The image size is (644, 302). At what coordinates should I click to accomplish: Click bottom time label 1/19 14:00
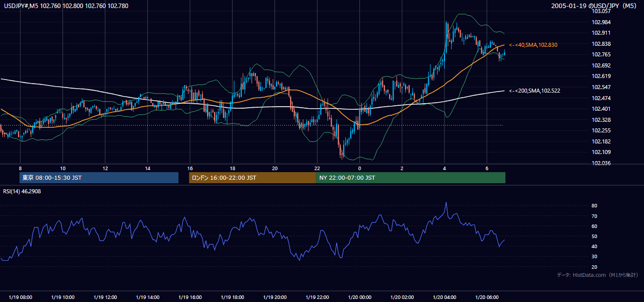(148, 297)
